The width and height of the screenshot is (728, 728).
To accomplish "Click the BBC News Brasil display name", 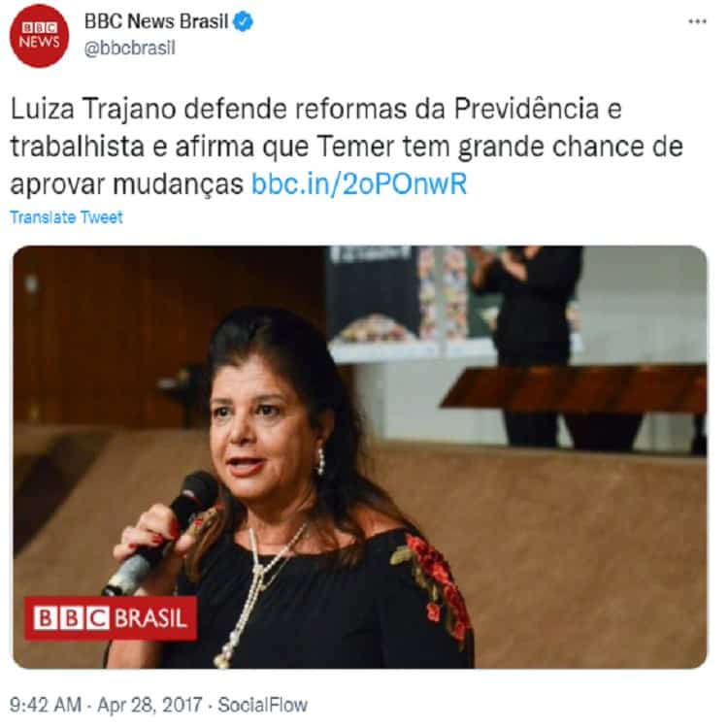I will [156, 21].
